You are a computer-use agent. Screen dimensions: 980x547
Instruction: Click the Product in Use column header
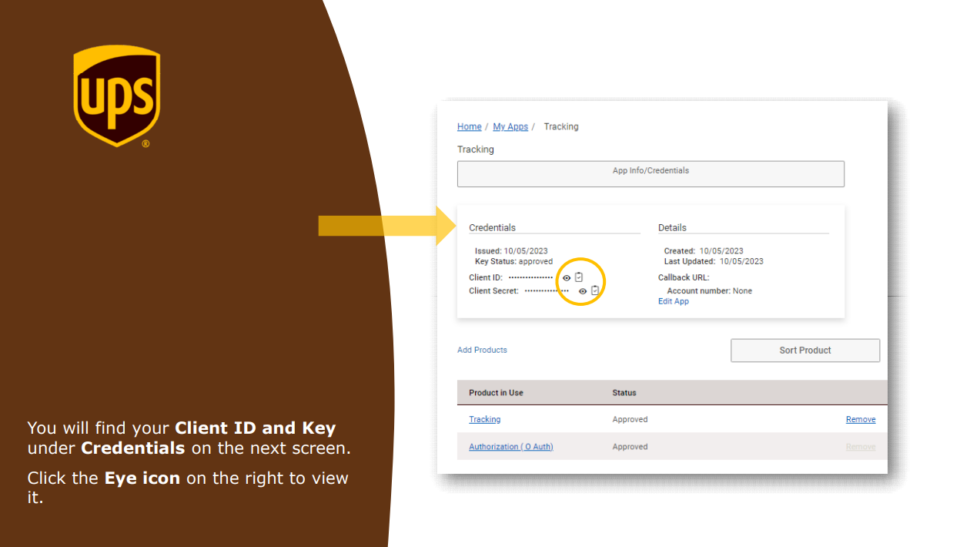[496, 393]
